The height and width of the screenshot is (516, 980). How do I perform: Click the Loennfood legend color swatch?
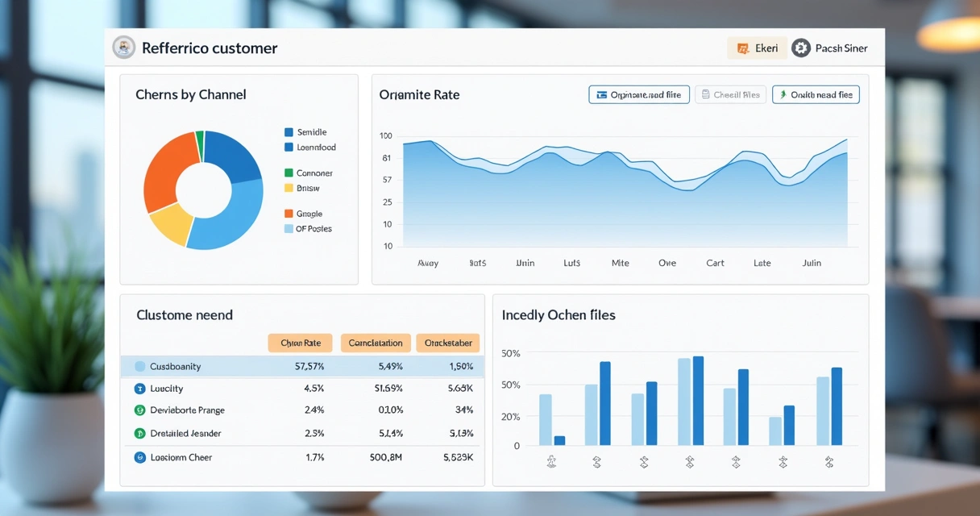(289, 148)
